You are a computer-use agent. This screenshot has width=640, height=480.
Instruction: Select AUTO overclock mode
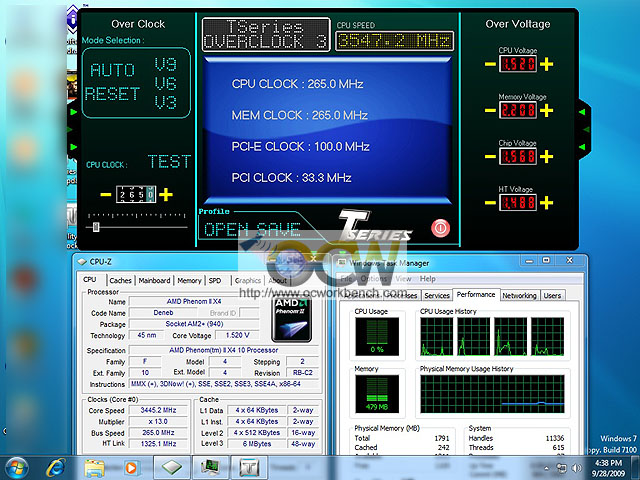112,70
